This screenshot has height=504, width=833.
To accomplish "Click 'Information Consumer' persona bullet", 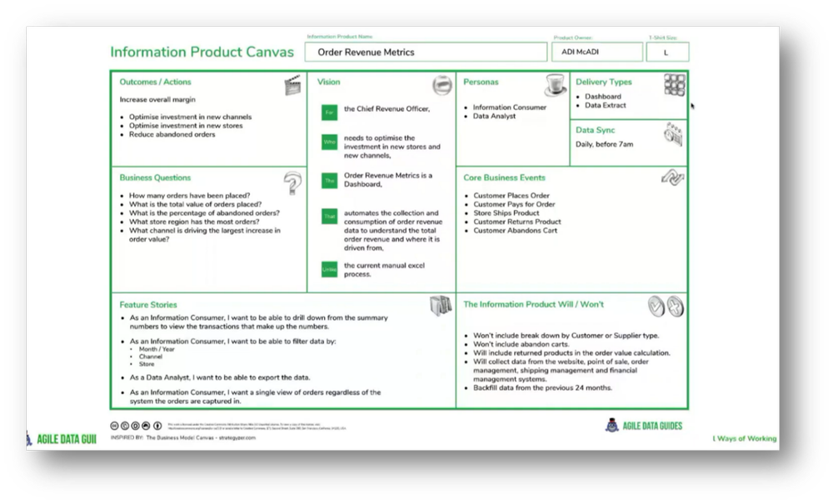I will [x=510, y=107].
